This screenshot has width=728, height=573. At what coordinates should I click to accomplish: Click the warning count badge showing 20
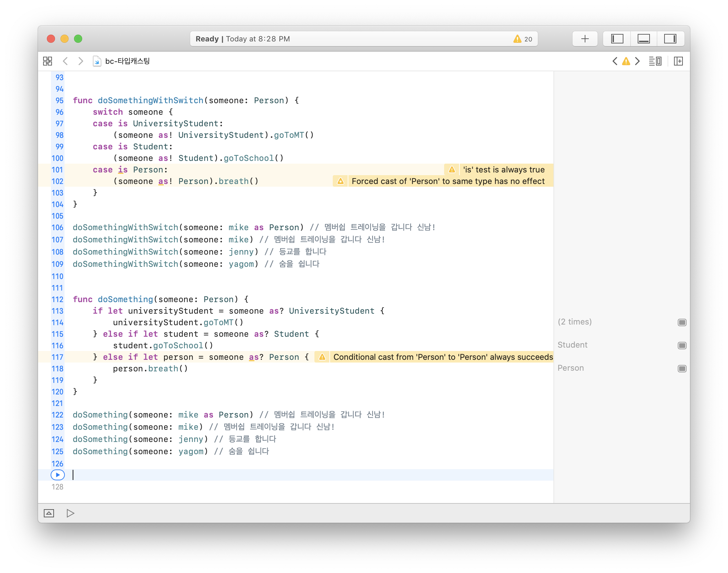click(523, 39)
